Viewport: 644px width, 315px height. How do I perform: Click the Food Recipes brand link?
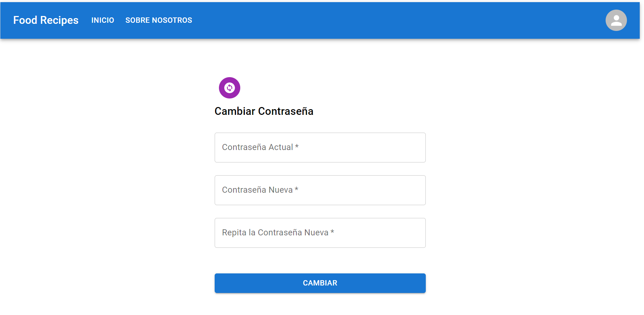(46, 20)
